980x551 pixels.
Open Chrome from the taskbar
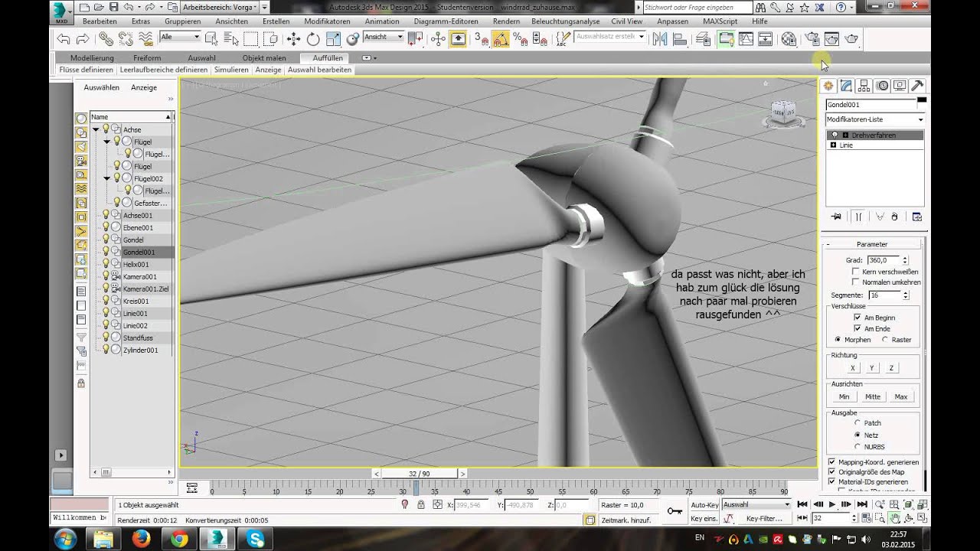pos(178,540)
